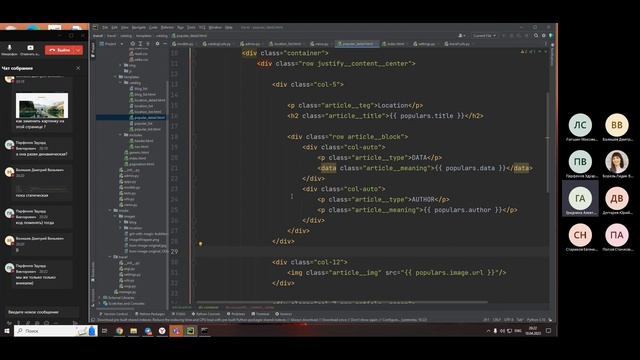Click the expand all icon in Project panel
This screenshot has height=360, width=640.
coord(140,44)
